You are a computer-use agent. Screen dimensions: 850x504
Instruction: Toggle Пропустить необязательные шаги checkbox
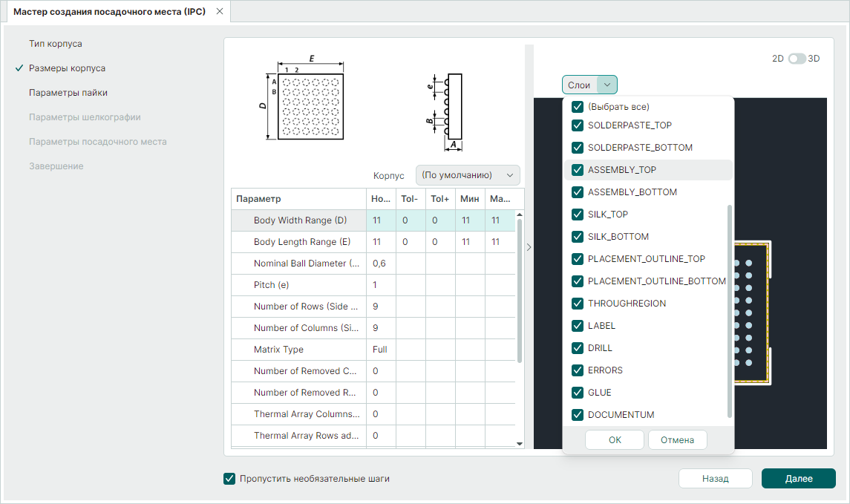tap(229, 479)
